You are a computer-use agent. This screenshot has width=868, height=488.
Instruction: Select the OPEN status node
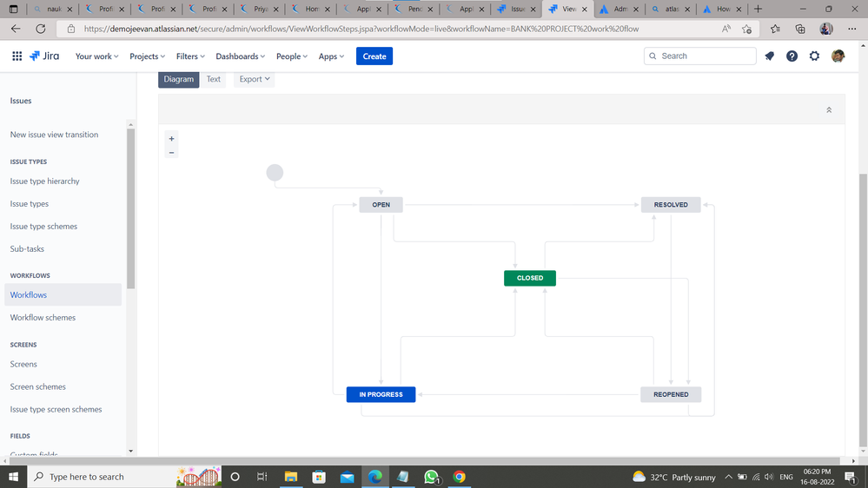(x=381, y=205)
